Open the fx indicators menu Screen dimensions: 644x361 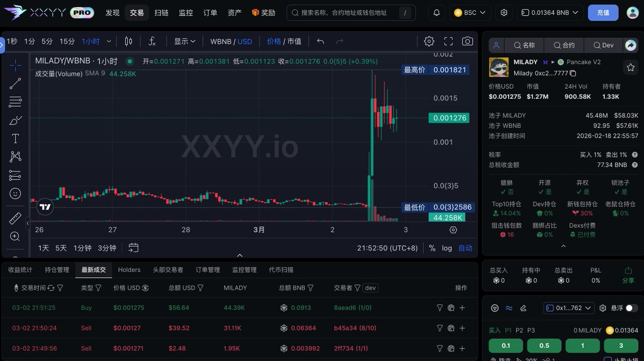(152, 41)
